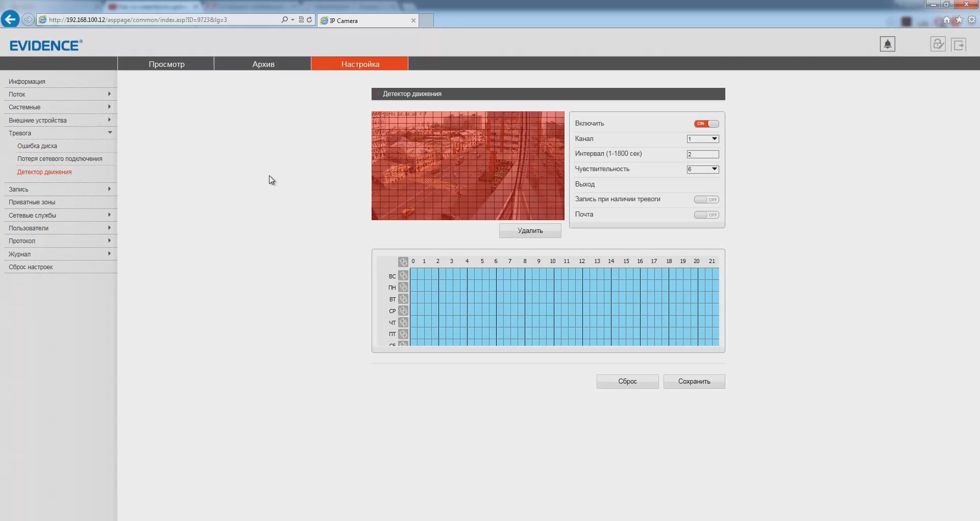Click the schedule icon for ПН row
Viewport: 980px width, 521px height.
(403, 288)
